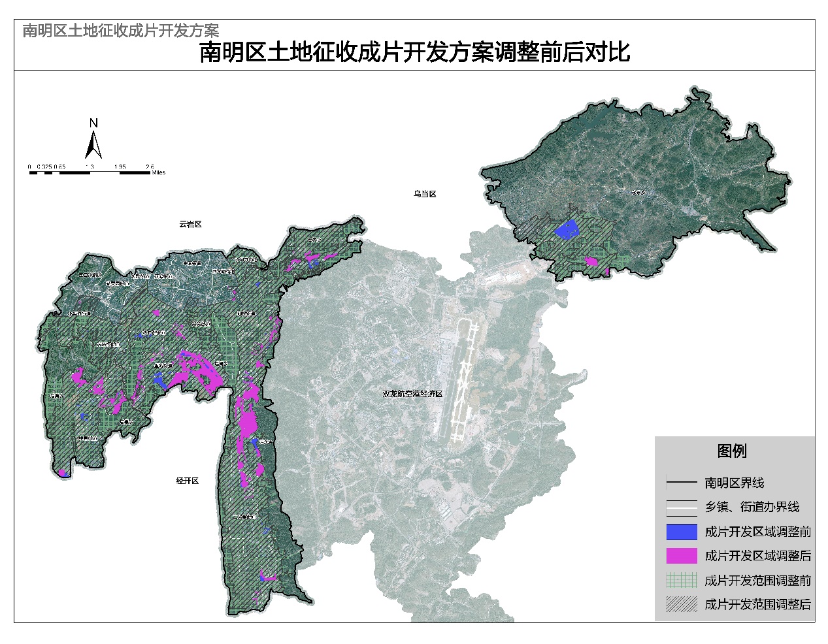Screen dimensions: 828x644
Task: Select the legend text 成片开发区域调整前
Action: coord(758,532)
